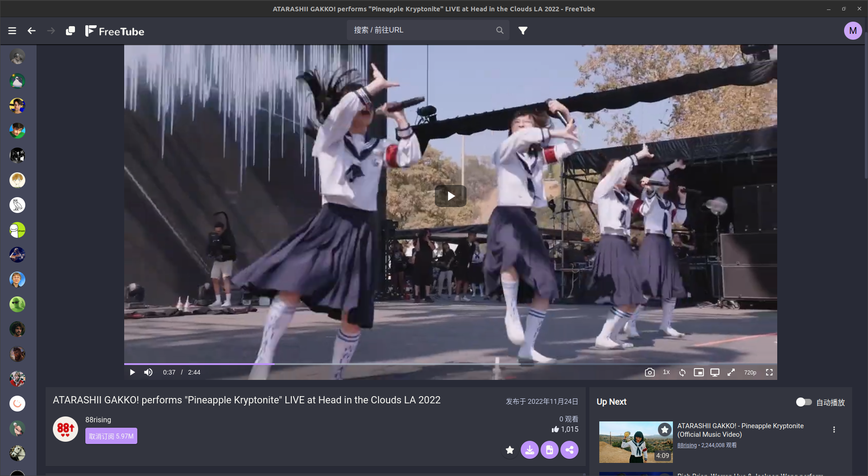Open a new FreeTube window icon
This screenshot has width=868, height=476.
pos(70,31)
